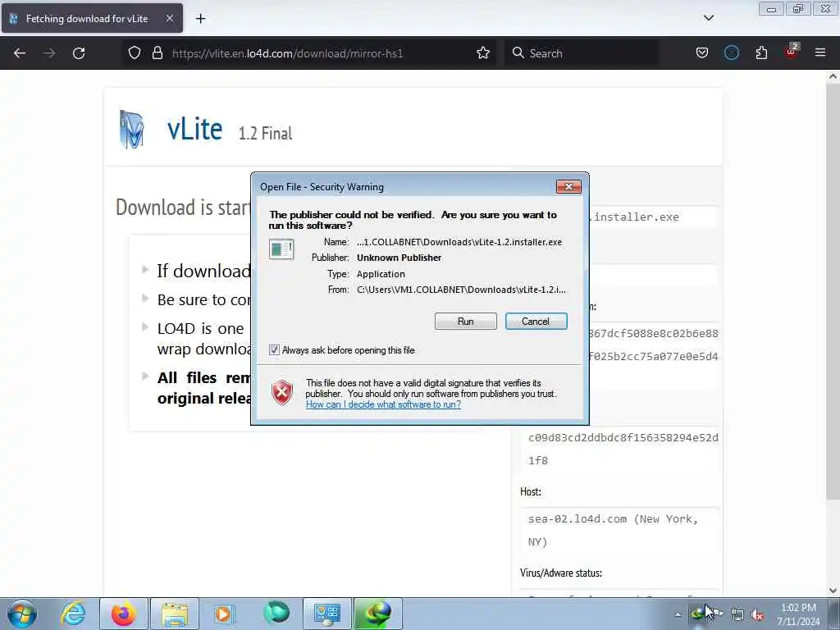
Task: Open the teal round taskbar app
Action: (x=276, y=613)
